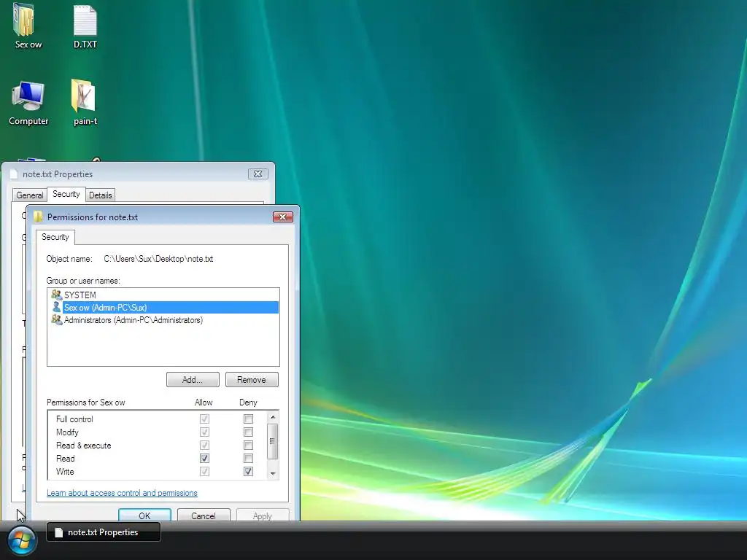
Task: Click the permissions list scroll down arrow
Action: [273, 473]
